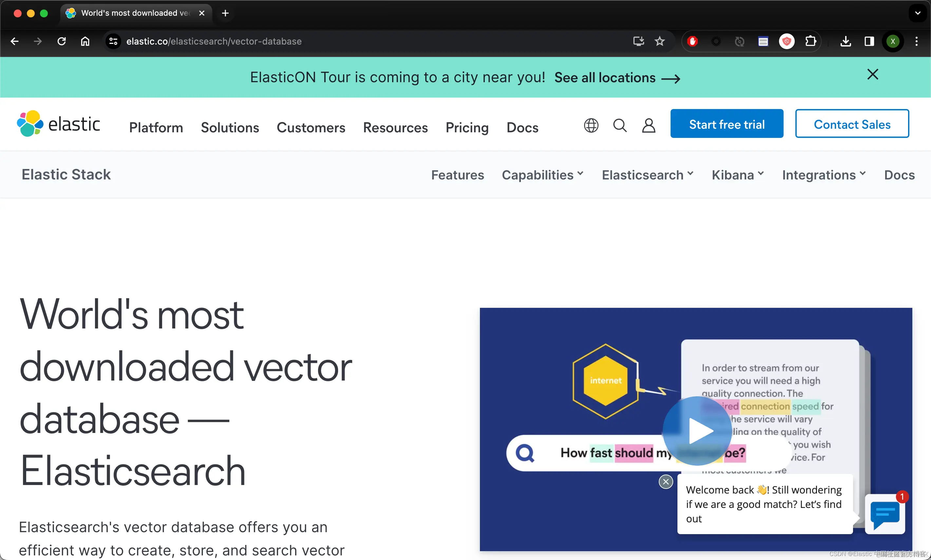931x560 pixels.
Task: Dismiss the ElasticON Tour banner
Action: (872, 74)
